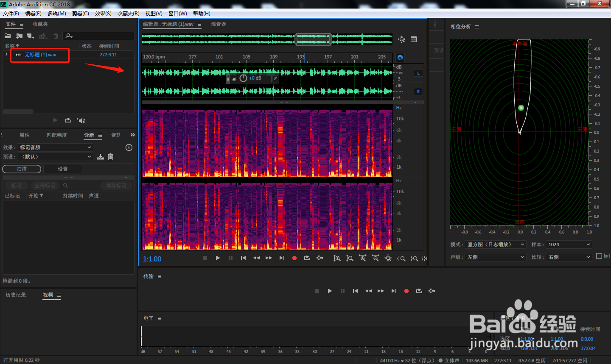This screenshot has width=611, height=364.
Task: Open the 样本 1024 dropdown
Action: pos(569,245)
